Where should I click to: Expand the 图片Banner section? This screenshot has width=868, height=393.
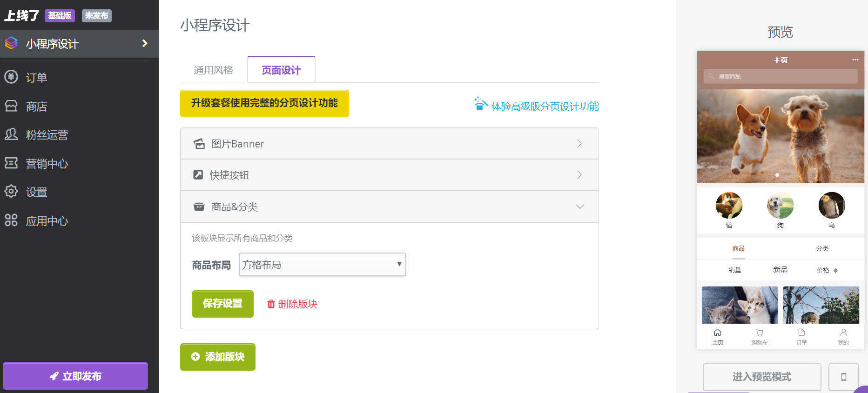coord(389,144)
